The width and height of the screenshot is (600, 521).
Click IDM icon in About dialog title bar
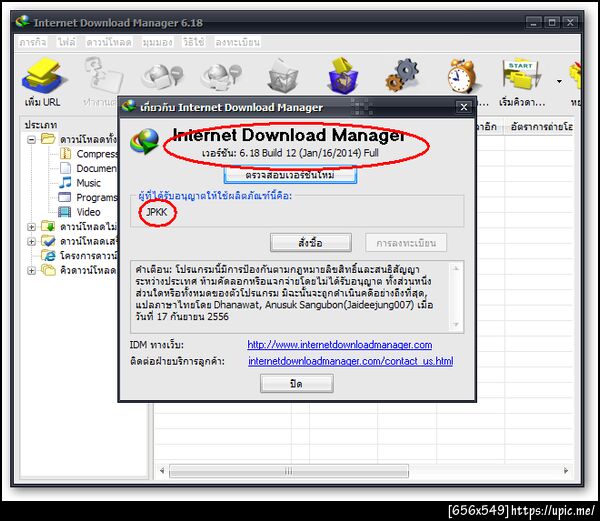coord(129,106)
